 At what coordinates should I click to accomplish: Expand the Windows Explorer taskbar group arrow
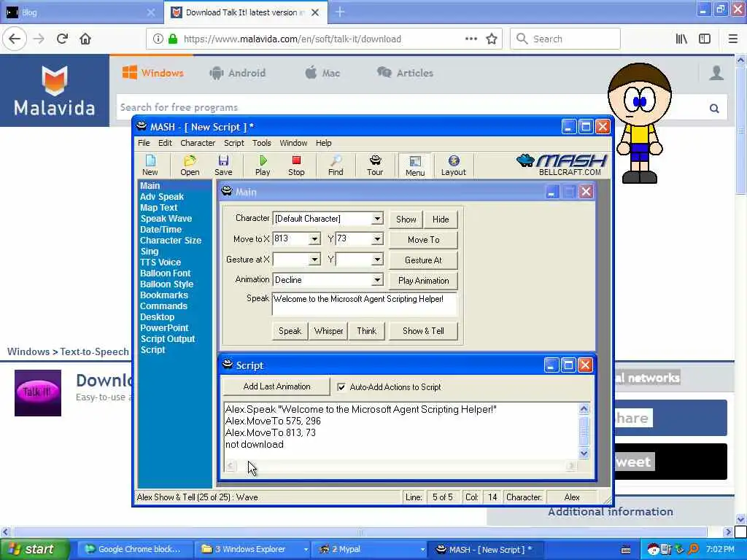pyautogui.click(x=306, y=550)
